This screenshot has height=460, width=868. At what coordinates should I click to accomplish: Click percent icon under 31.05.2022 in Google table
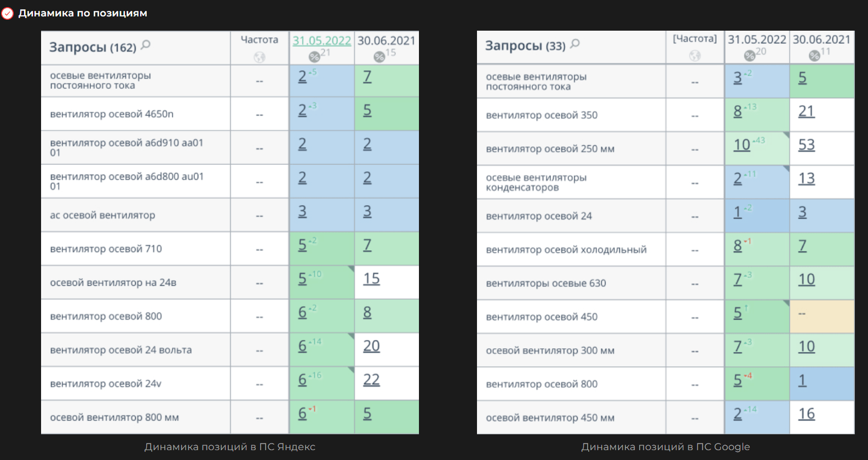click(750, 55)
